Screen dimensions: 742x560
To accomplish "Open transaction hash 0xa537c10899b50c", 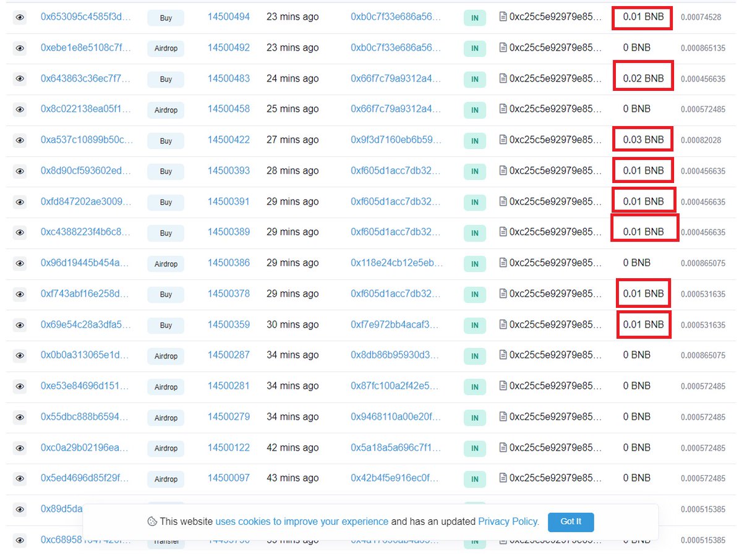I will click(86, 140).
